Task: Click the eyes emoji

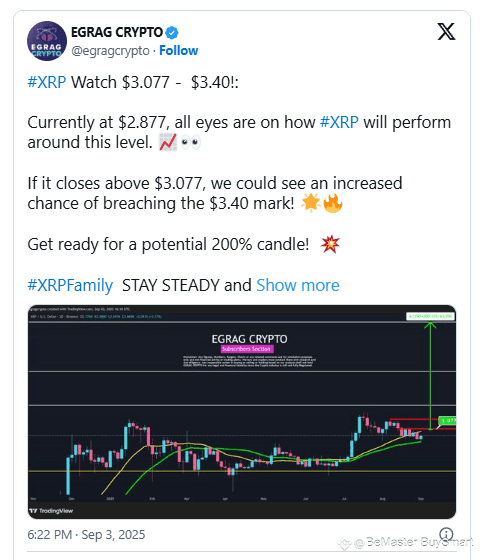Action: (191, 142)
